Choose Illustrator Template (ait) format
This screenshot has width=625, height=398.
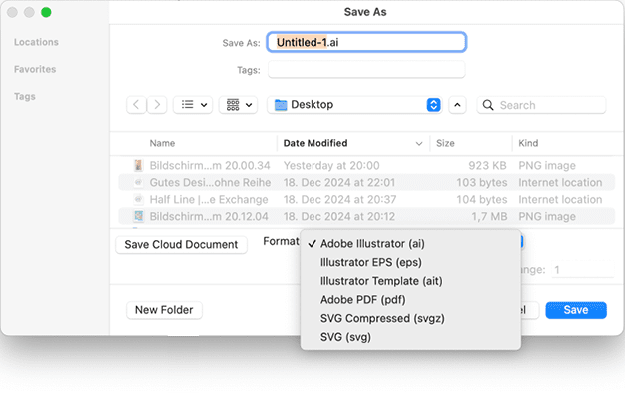(411, 281)
